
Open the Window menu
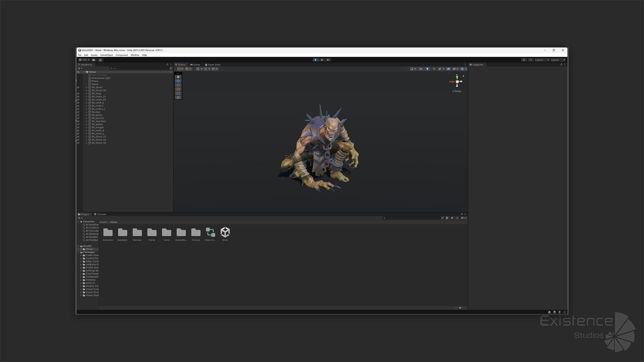135,55
